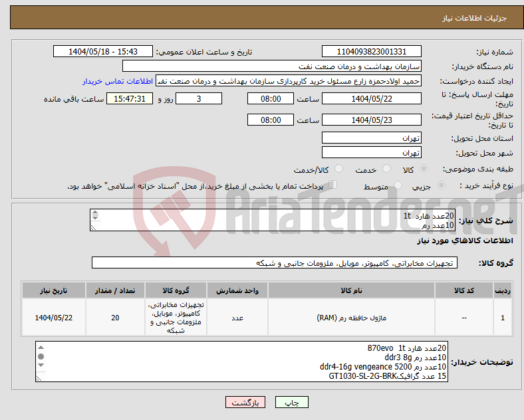524x420 pixels.
Task: Click the ddr4-16g vengeance 5200 line
Action: [x=382, y=367]
